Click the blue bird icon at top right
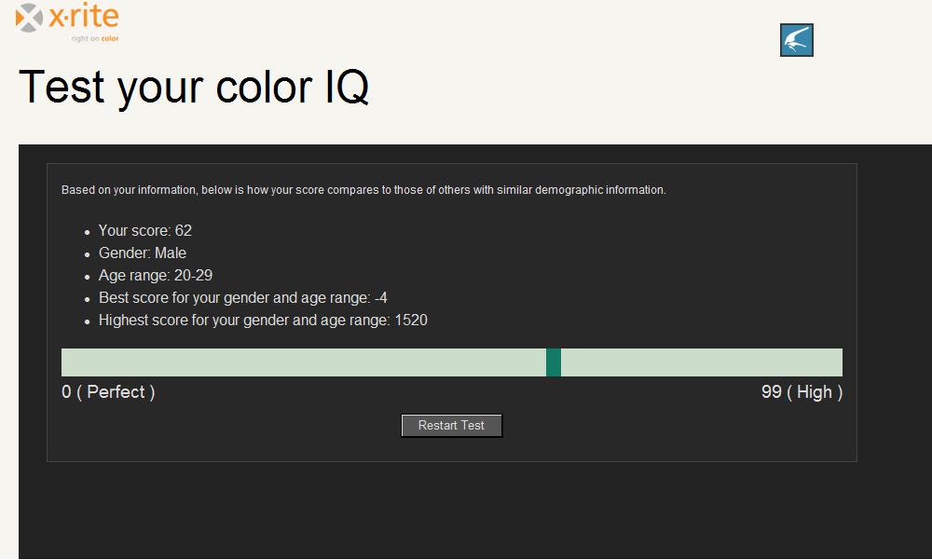 tap(797, 40)
